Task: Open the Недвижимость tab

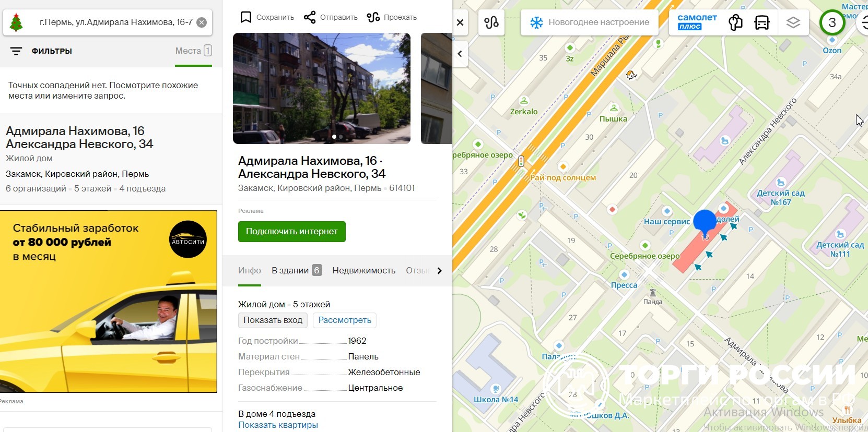Action: point(363,270)
